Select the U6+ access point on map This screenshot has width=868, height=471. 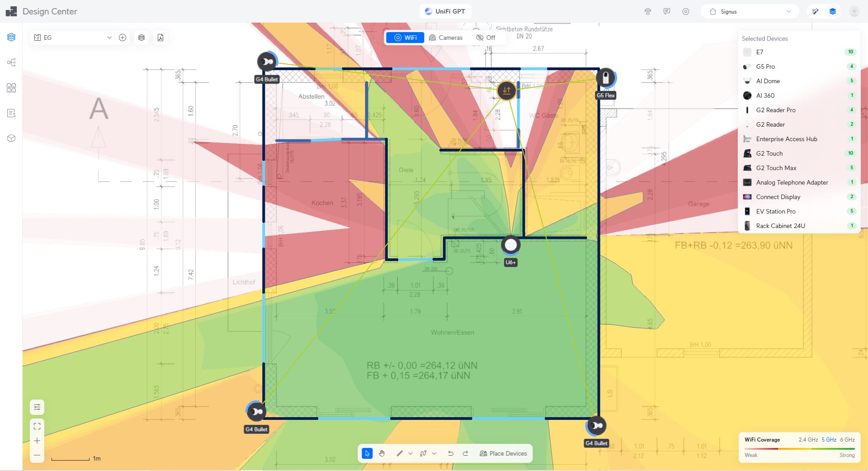click(x=510, y=245)
